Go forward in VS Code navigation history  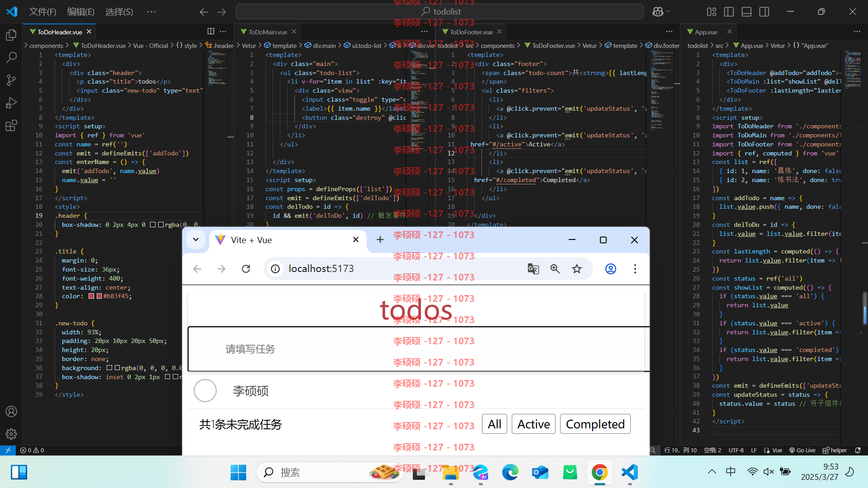coord(222,12)
